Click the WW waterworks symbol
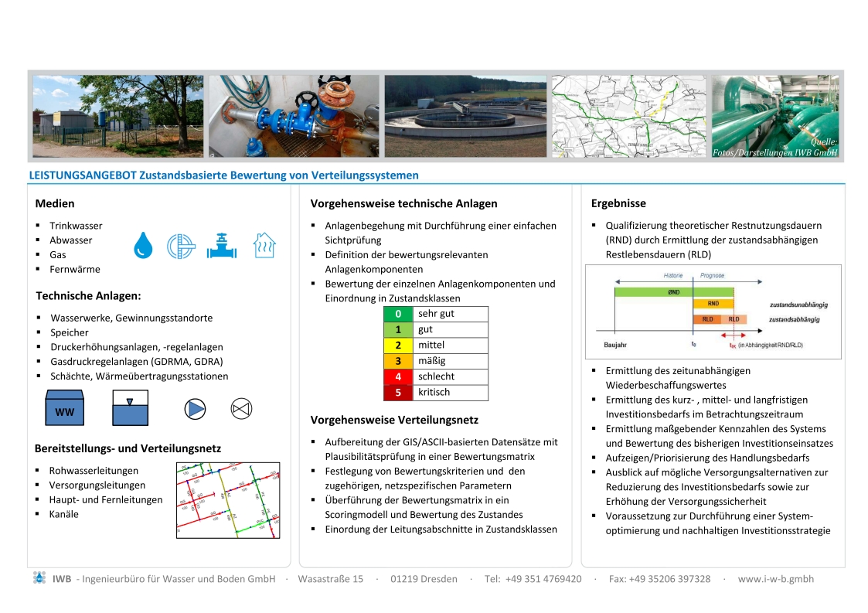The image size is (868, 613). click(x=65, y=407)
